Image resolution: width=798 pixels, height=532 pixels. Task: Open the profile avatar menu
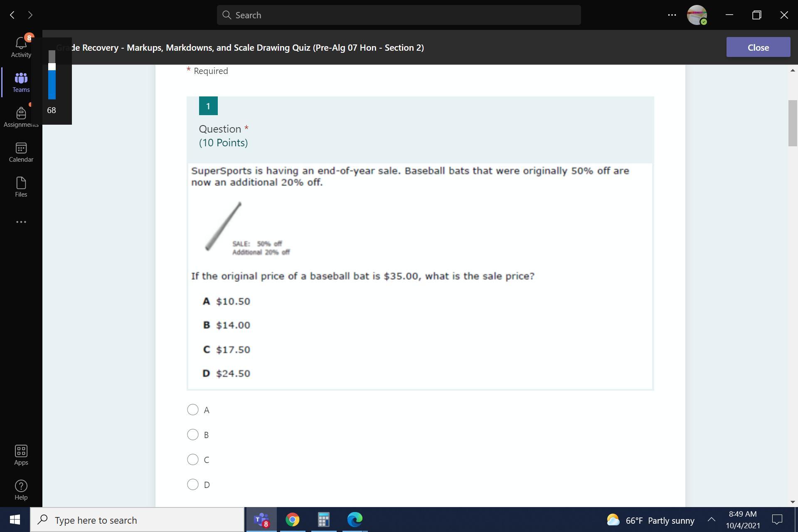(697, 15)
